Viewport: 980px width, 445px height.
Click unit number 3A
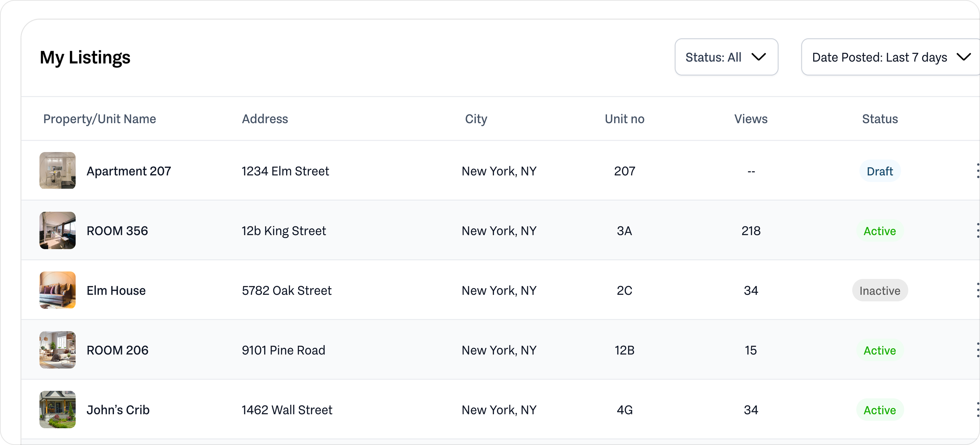[x=625, y=231]
